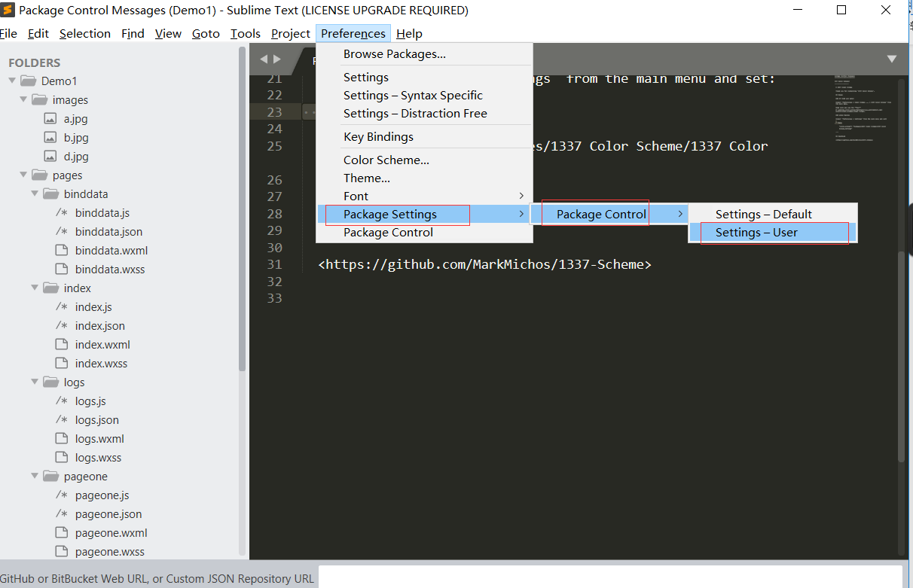913x588 pixels.
Task: Click the Demo1 folder icon
Action: (x=28, y=81)
